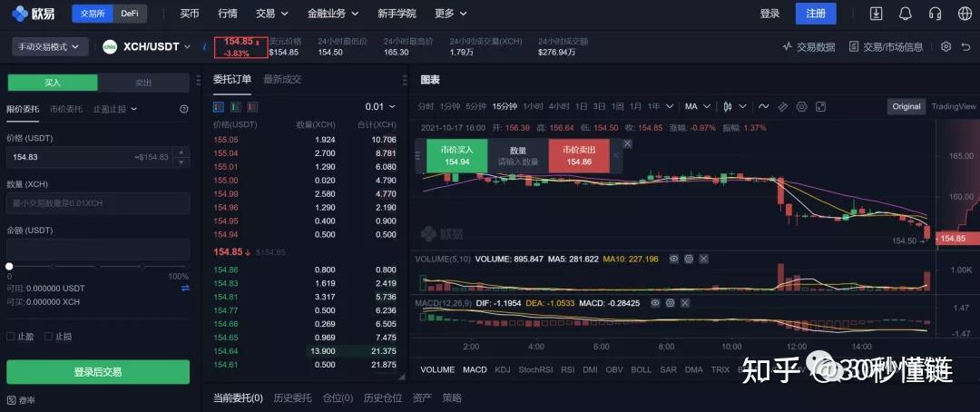Screen dimensions: 980x412
Task: Open notifications bell icon
Action: coord(905,13)
